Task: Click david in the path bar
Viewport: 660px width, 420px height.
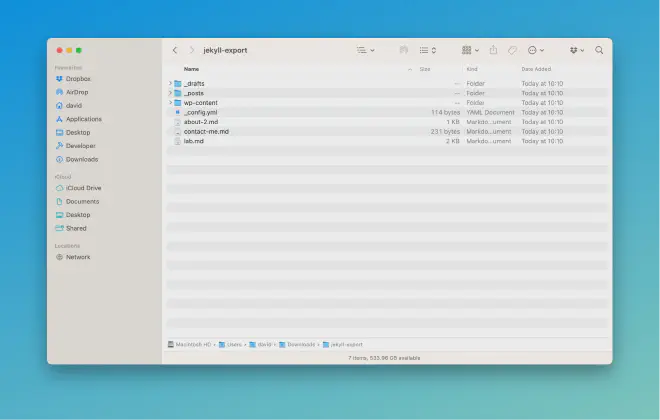Action: [x=260, y=344]
